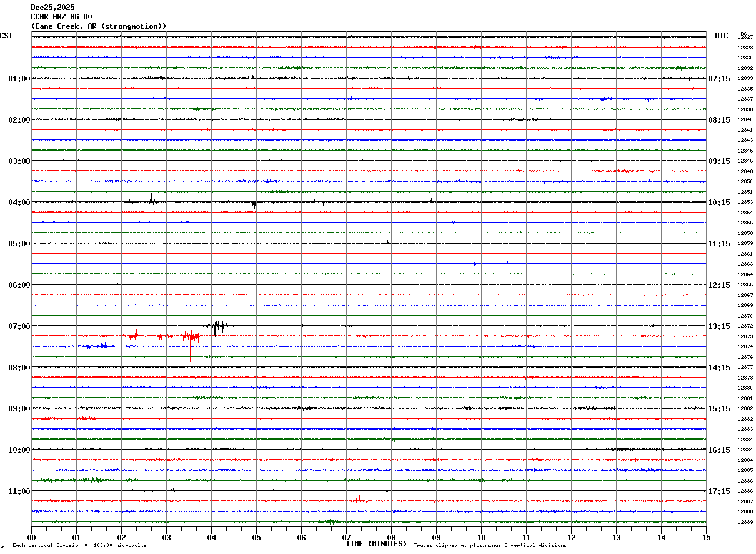Click the 07:00 CST time label

19,326
